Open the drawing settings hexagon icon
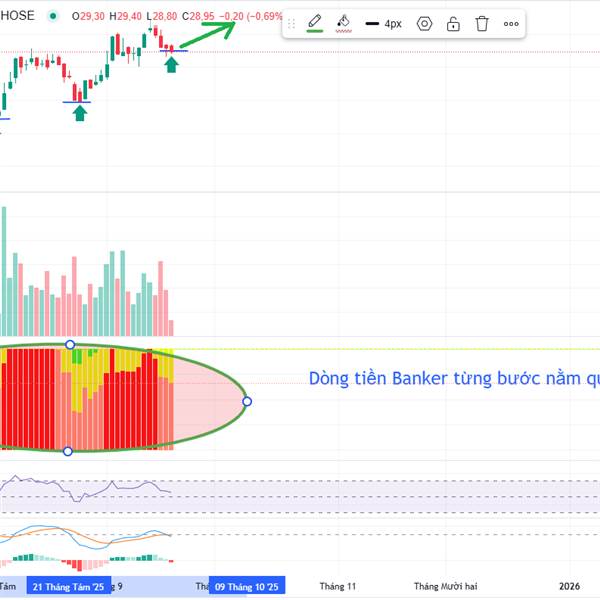This screenshot has height=600, width=600. tap(424, 24)
